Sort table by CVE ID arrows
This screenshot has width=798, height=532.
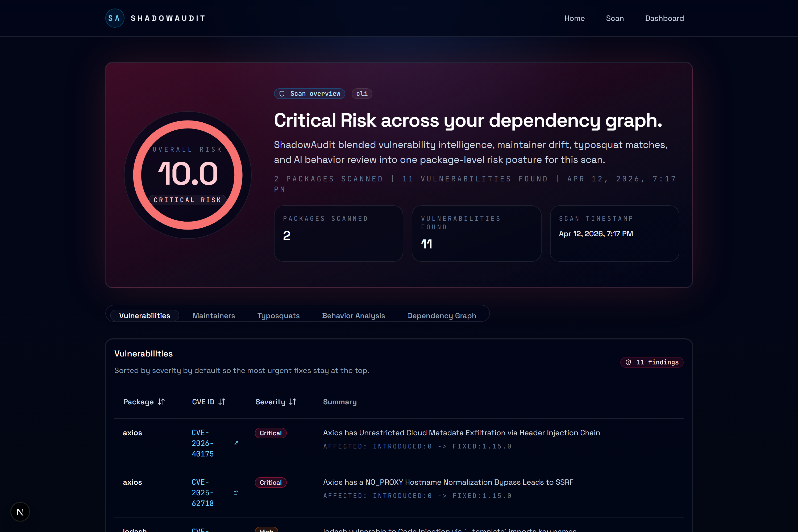click(222, 402)
